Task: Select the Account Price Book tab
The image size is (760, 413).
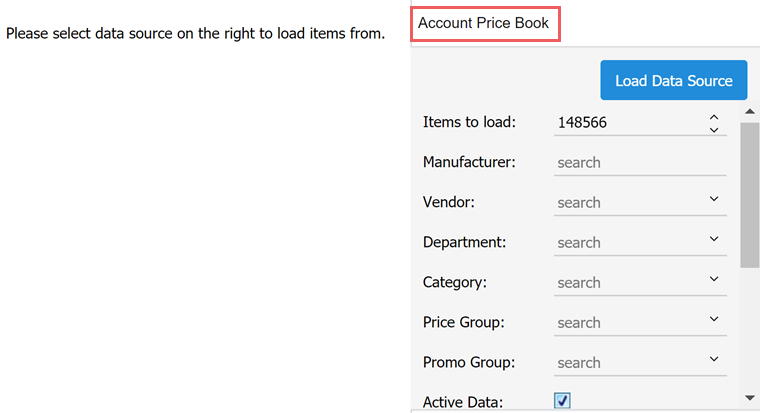Action: point(483,23)
